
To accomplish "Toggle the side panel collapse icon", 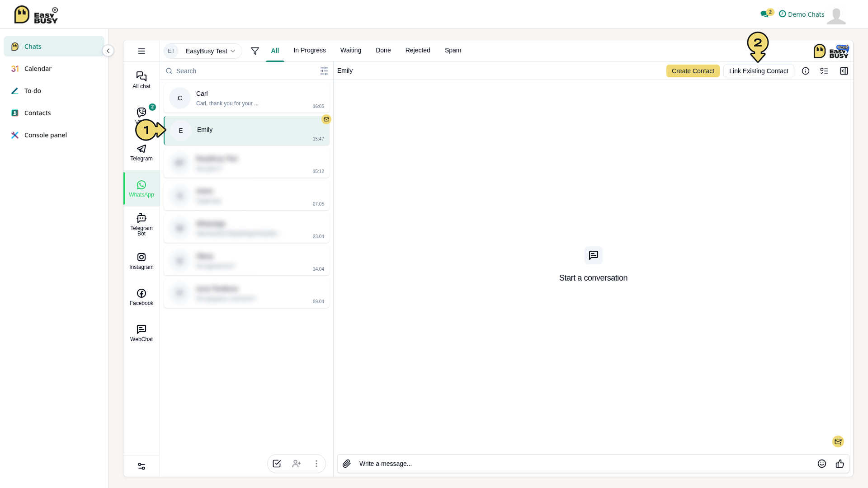I will [x=844, y=71].
